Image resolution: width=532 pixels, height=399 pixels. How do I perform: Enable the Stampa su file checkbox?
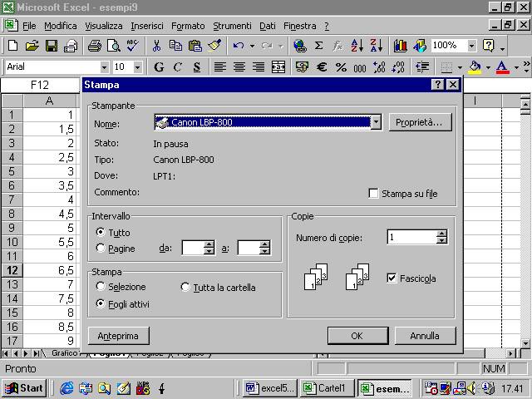tap(373, 194)
